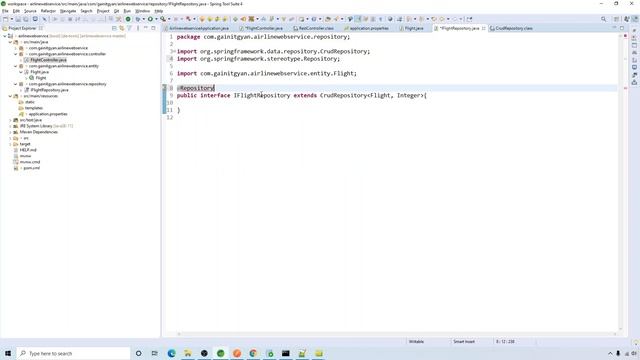This screenshot has height=360, width=640.
Task: Click the New file toolbar icon
Action: (6, 19)
